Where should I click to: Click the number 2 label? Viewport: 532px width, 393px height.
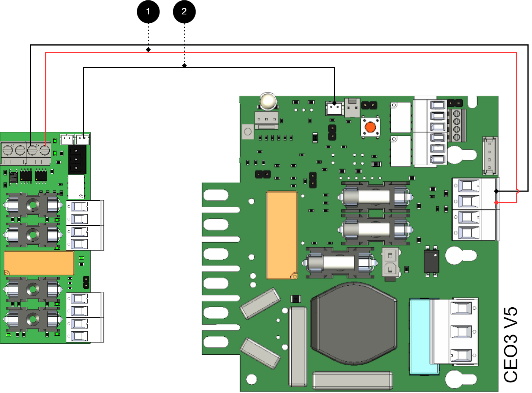click(x=184, y=11)
